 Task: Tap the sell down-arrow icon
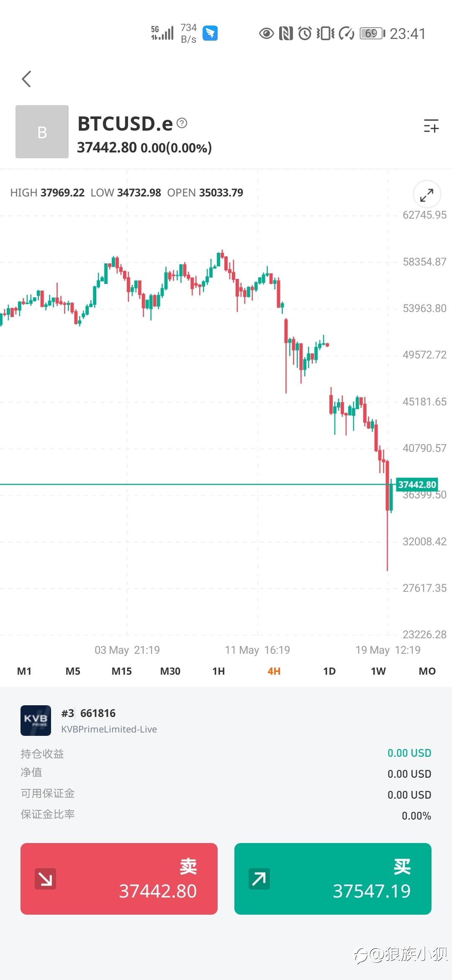[46, 879]
